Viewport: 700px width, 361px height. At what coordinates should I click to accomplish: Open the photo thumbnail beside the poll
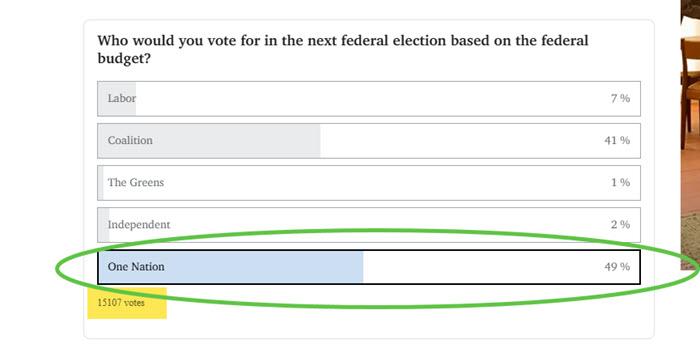point(690,135)
